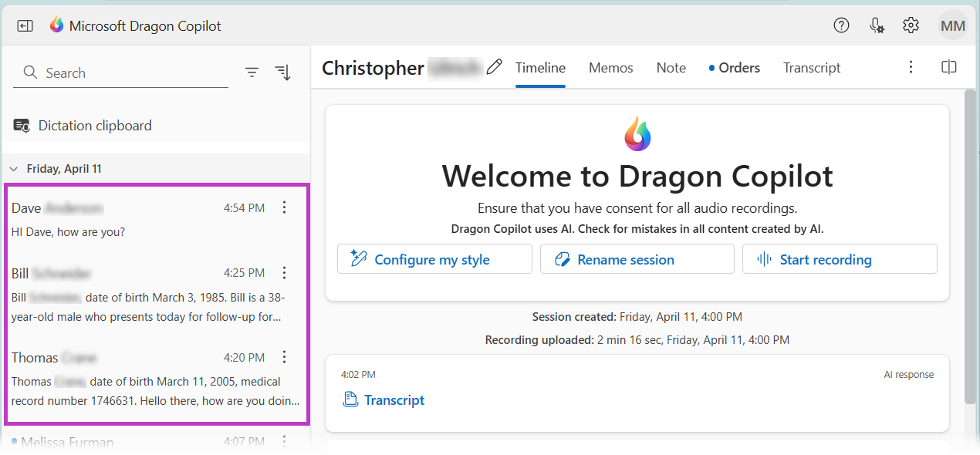Open the Settings gear icon

[911, 25]
